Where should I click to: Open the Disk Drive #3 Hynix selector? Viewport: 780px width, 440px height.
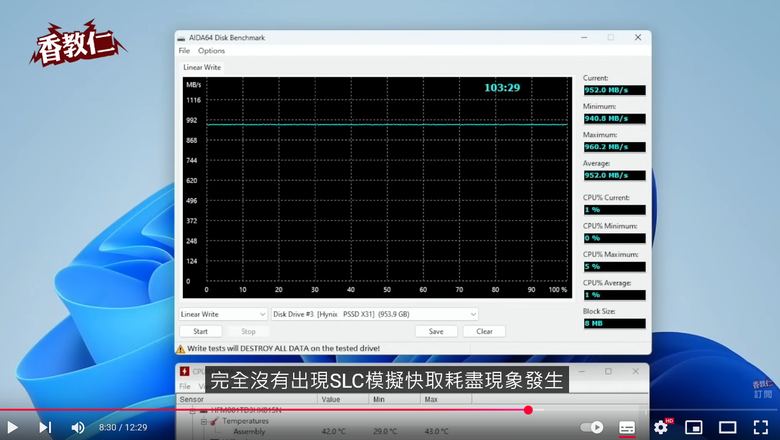(x=375, y=314)
